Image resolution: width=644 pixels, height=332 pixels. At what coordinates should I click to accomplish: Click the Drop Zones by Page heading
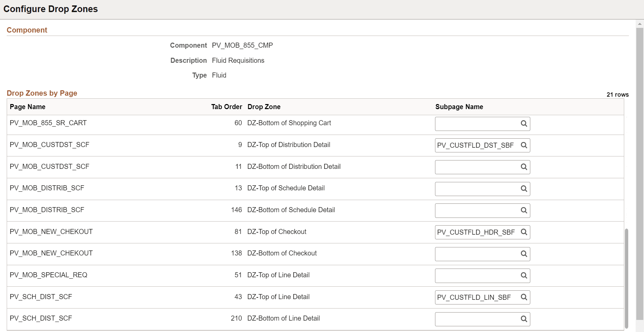(x=42, y=93)
